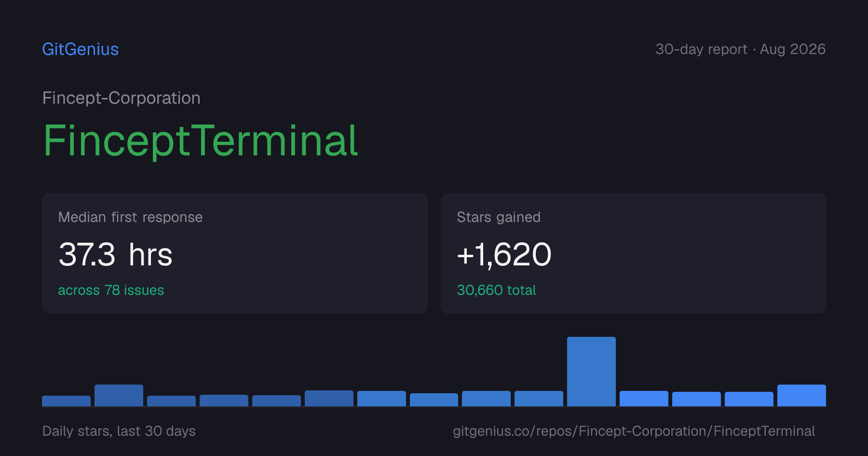Select the across 78 issues text
The height and width of the screenshot is (456, 868).
tap(111, 290)
